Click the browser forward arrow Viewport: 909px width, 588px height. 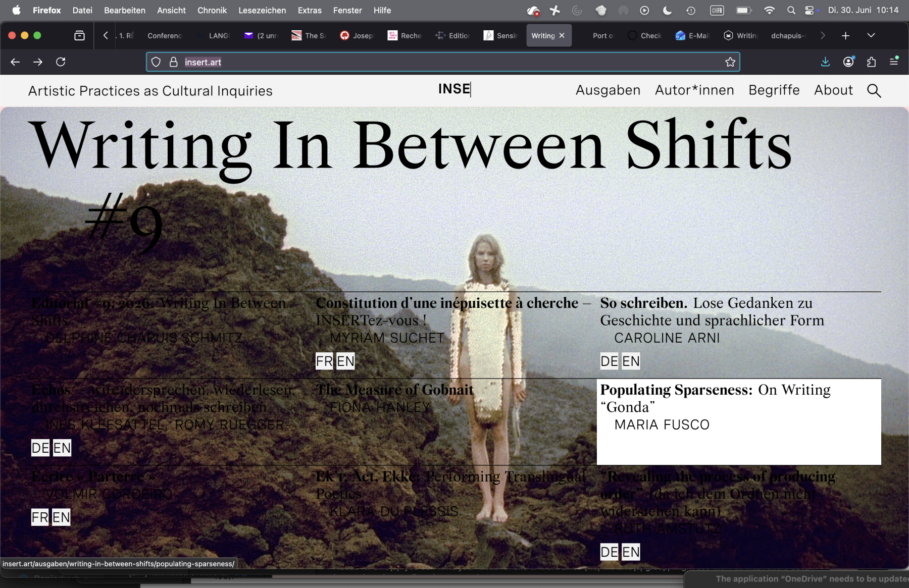tap(38, 62)
